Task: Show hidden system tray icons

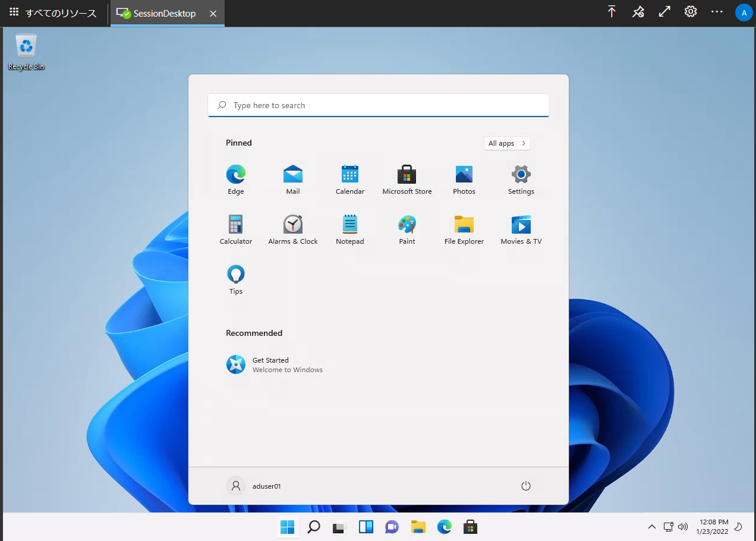Action: coord(652,527)
